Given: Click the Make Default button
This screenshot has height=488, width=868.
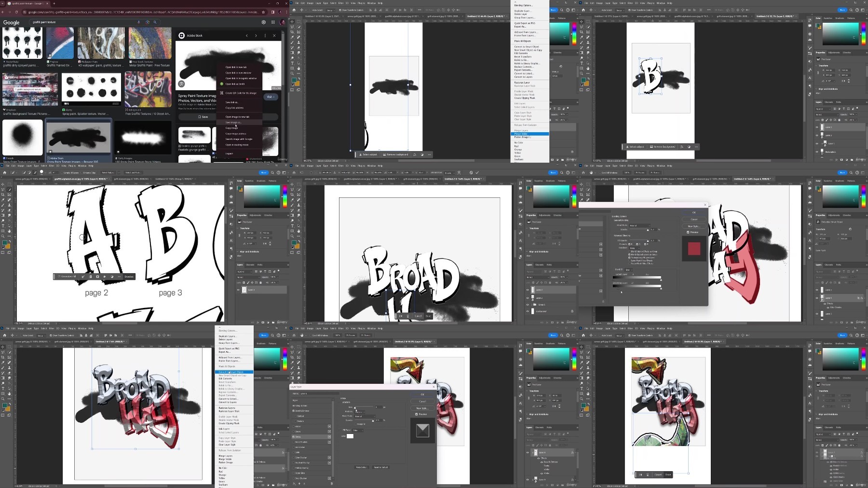Looking at the screenshot, I should pos(362,467).
